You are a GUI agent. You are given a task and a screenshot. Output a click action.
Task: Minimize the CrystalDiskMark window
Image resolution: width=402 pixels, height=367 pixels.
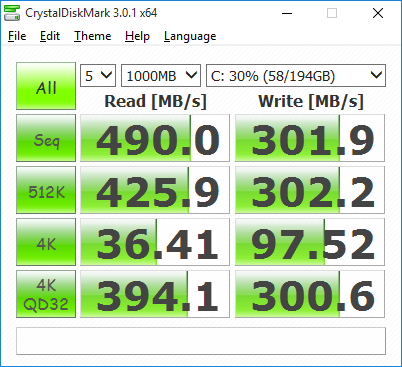coord(287,13)
